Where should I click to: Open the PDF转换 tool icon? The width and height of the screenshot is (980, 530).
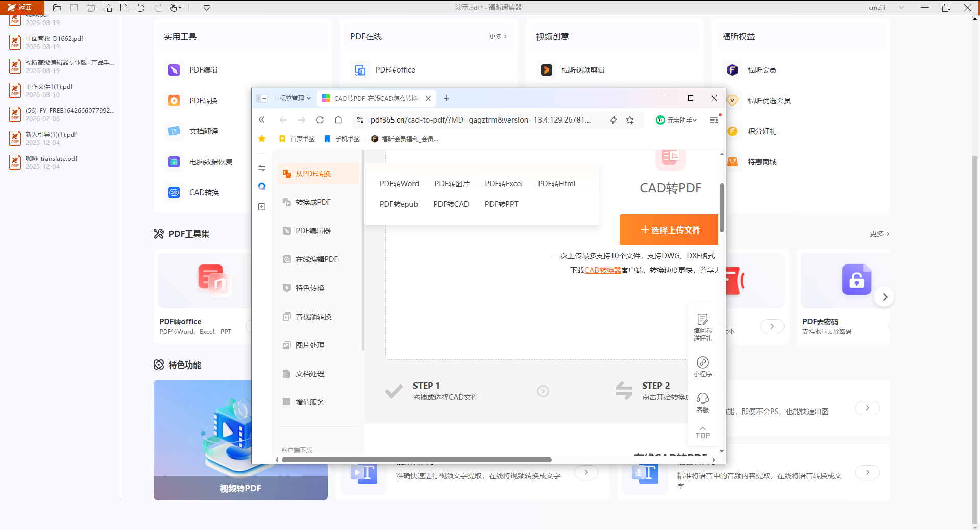click(174, 101)
